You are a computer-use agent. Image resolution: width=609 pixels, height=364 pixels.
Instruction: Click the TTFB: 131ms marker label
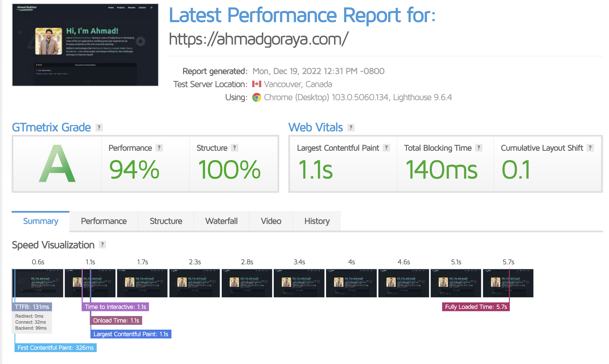point(32,307)
